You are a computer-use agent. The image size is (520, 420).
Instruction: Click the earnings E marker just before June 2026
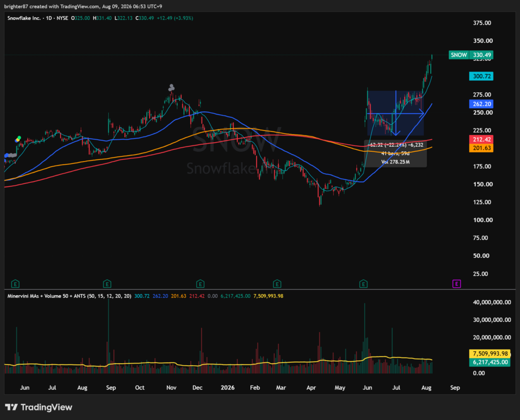click(x=363, y=284)
